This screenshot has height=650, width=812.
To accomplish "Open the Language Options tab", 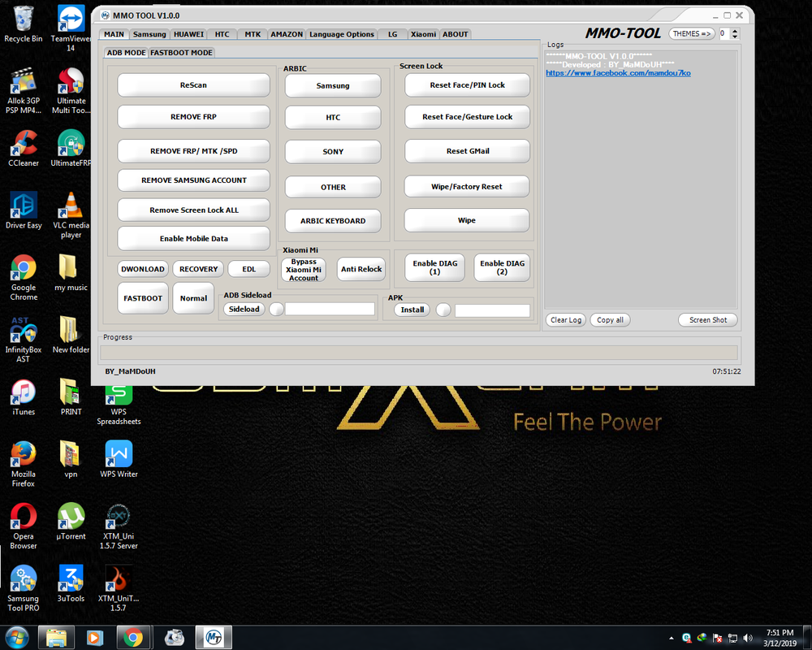I will point(341,34).
